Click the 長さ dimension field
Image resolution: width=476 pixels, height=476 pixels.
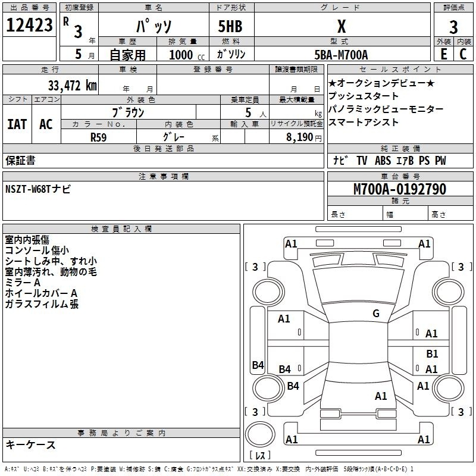click(355, 213)
